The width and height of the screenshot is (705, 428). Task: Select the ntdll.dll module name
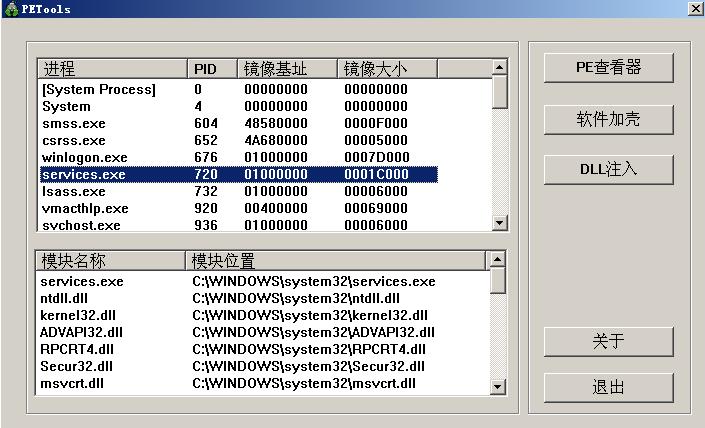point(64,299)
